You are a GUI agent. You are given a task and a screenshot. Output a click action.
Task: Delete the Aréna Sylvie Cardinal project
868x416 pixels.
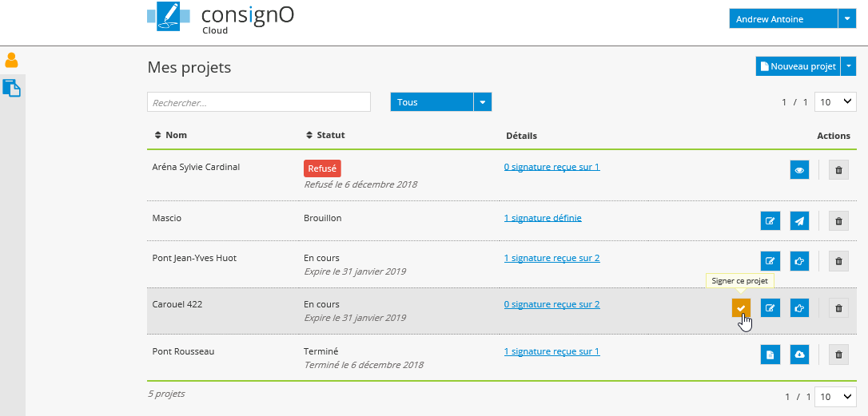[838, 170]
